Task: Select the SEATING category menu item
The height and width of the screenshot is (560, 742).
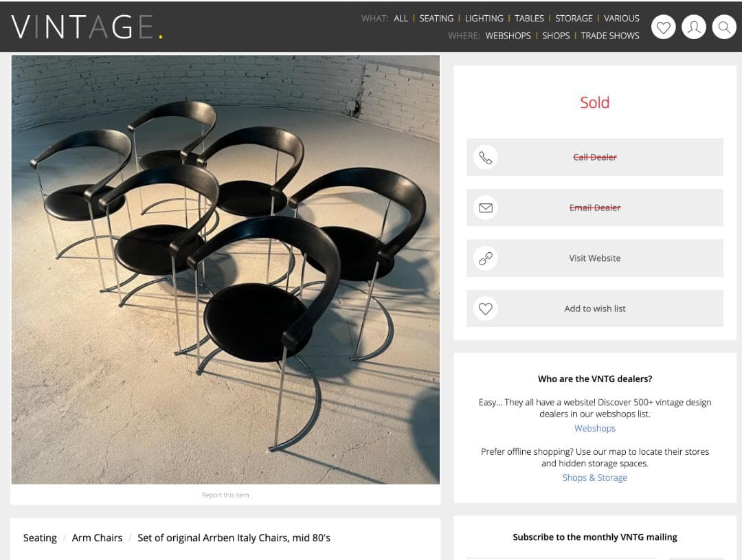Action: point(436,19)
